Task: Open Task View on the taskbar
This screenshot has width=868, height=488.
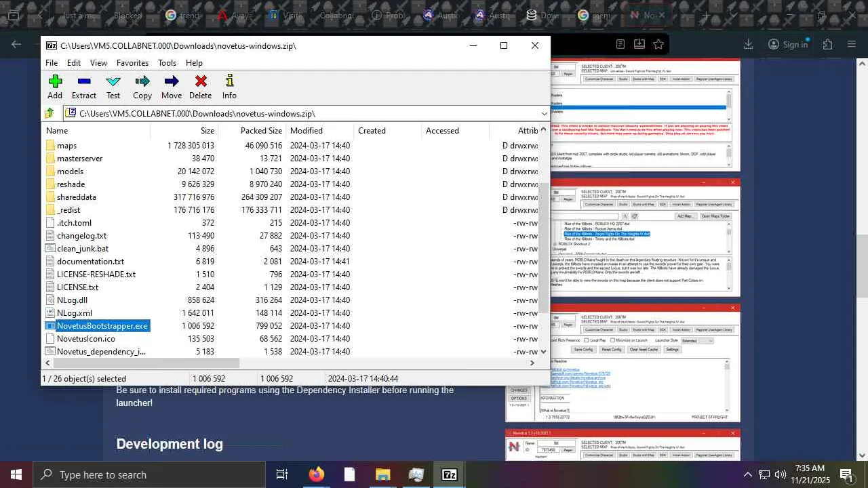Action: click(282, 474)
